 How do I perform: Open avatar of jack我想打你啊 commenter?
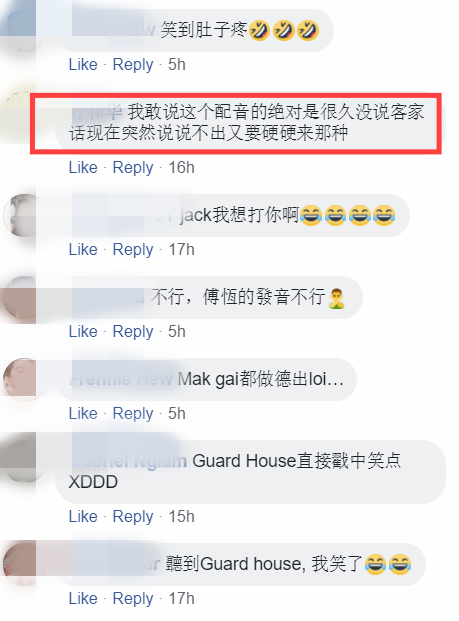pyautogui.click(x=25, y=215)
